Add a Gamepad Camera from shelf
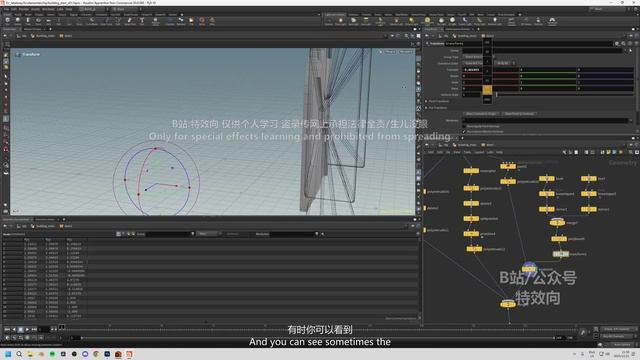 (x=552, y=21)
